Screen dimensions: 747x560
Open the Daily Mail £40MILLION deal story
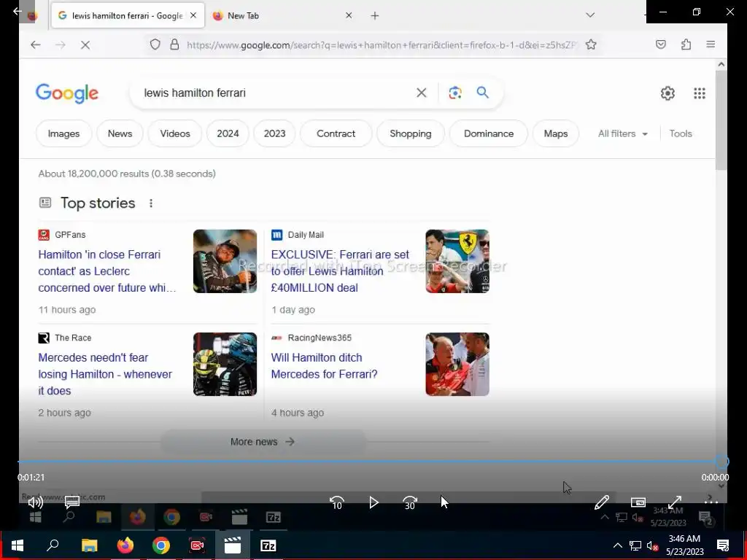(340, 271)
